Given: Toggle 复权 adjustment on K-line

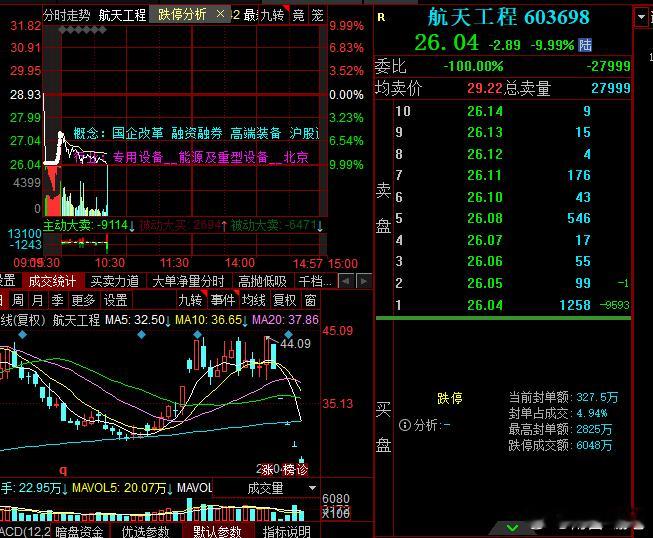Looking at the screenshot, I should 284,300.
